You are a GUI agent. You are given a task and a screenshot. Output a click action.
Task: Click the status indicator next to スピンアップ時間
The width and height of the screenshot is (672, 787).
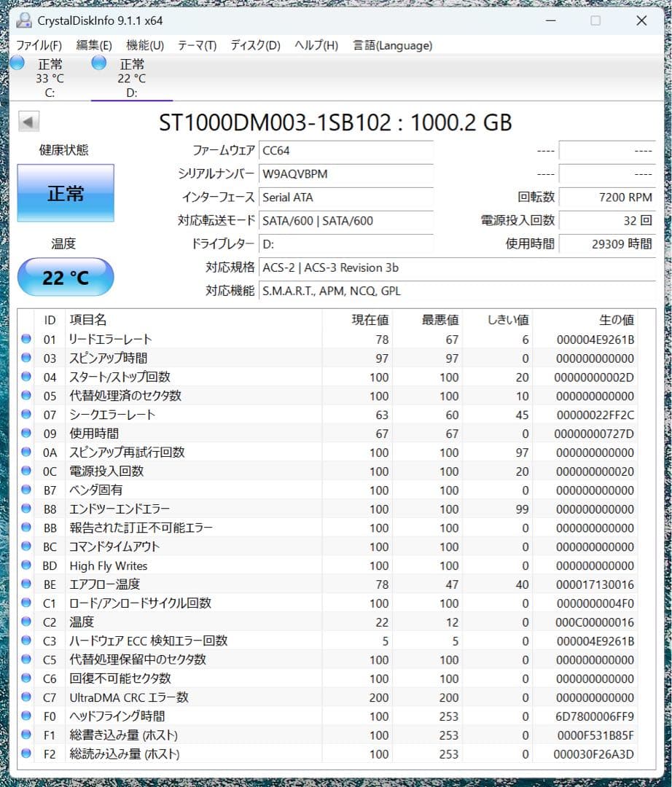pos(26,358)
